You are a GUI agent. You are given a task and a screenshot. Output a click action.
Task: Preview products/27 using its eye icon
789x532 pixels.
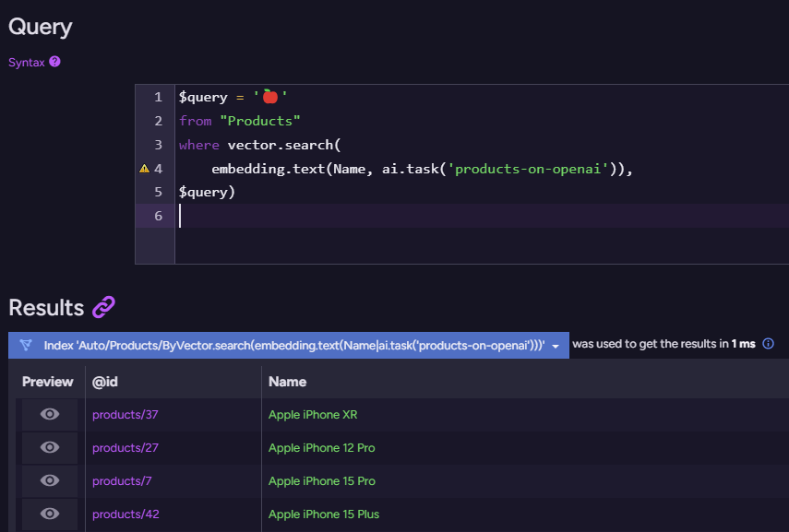click(50, 448)
